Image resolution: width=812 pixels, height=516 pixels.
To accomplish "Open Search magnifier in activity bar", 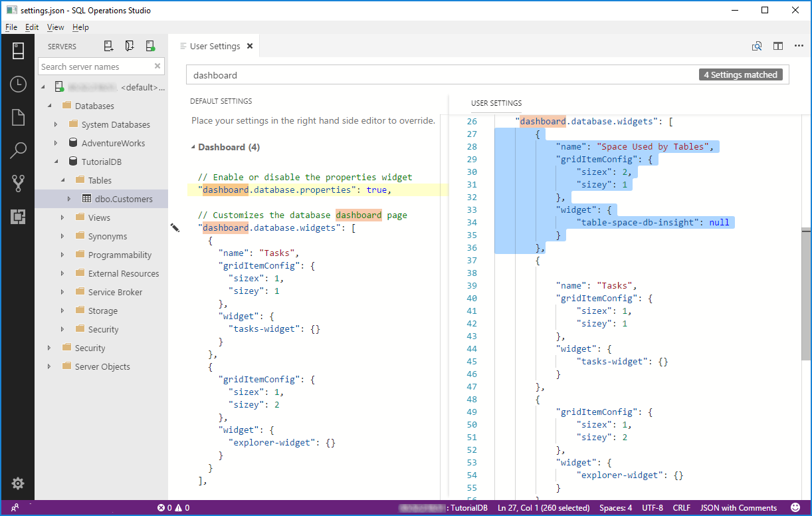I will [18, 150].
